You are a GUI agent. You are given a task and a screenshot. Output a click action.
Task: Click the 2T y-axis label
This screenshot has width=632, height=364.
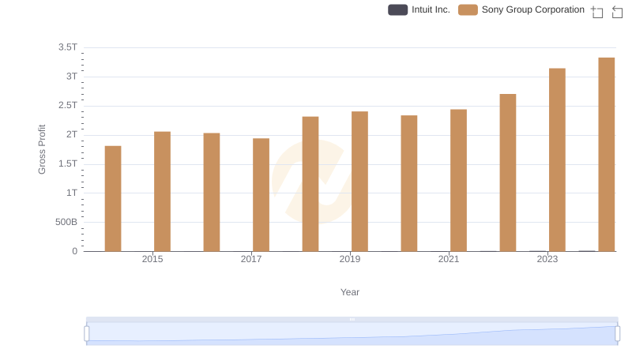[x=72, y=134]
